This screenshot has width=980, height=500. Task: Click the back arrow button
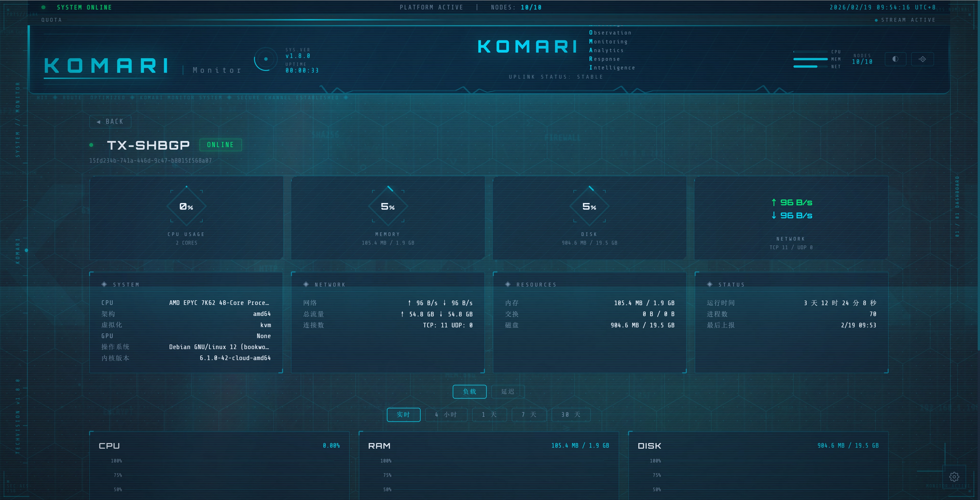(x=110, y=122)
